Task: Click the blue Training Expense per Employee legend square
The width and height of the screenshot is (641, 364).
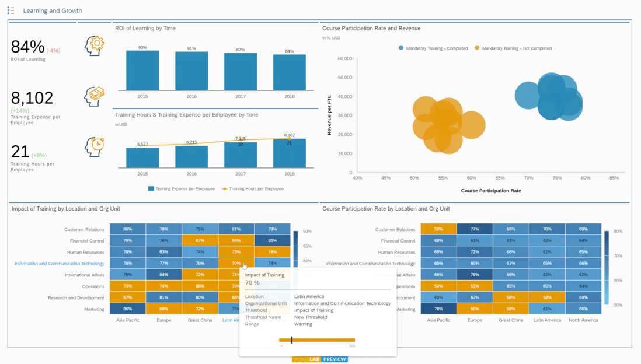Action: 151,188
